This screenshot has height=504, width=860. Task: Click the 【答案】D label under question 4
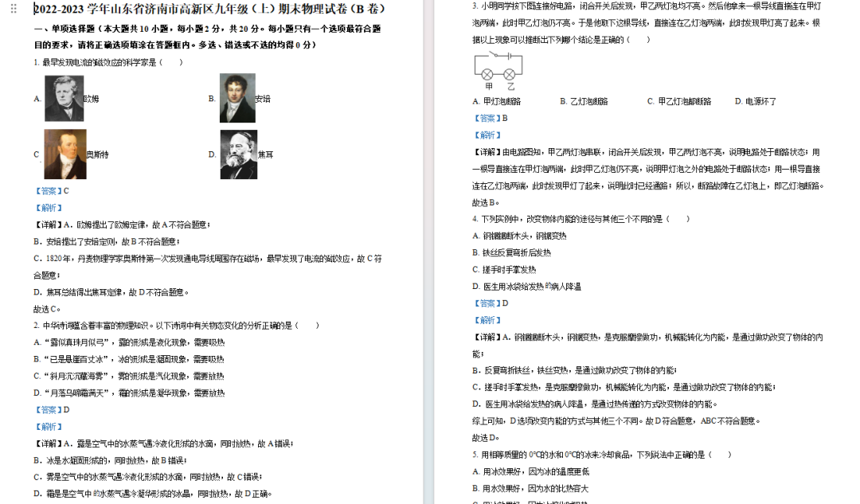coord(490,303)
